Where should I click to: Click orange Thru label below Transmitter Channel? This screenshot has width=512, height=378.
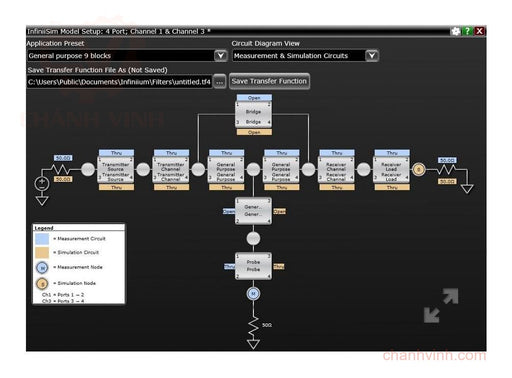coord(171,188)
